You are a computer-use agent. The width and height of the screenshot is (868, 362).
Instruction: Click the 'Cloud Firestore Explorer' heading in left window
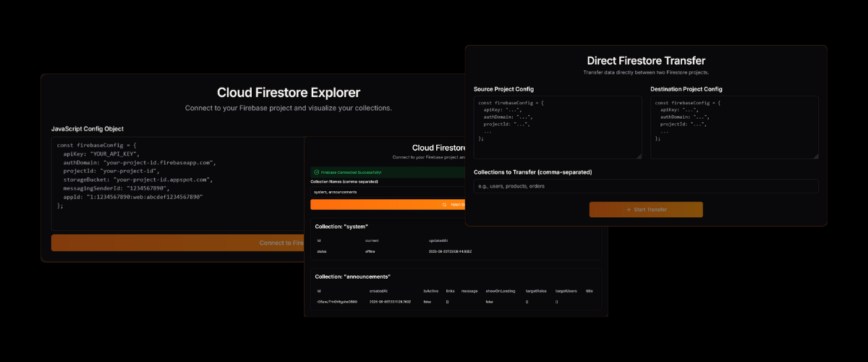289,93
